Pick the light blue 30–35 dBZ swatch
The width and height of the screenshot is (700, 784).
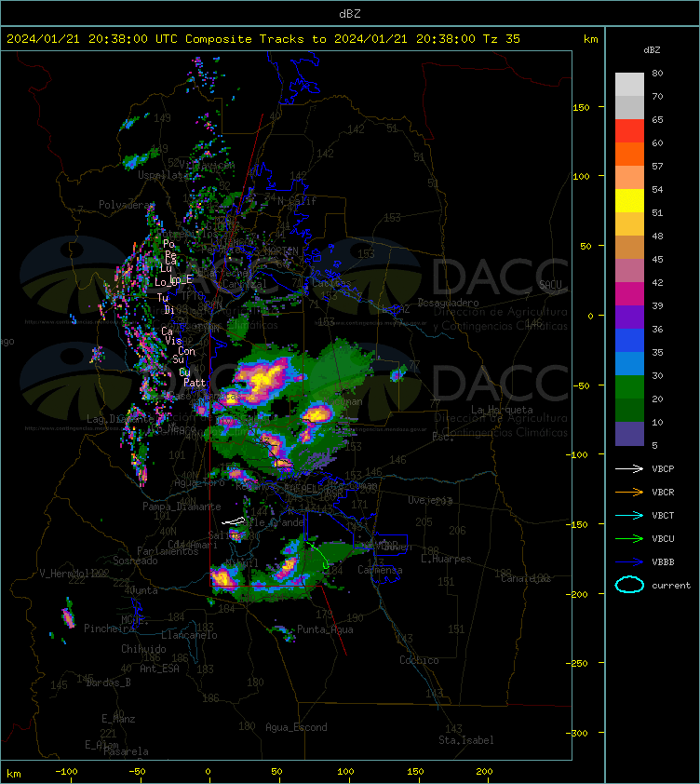629,363
